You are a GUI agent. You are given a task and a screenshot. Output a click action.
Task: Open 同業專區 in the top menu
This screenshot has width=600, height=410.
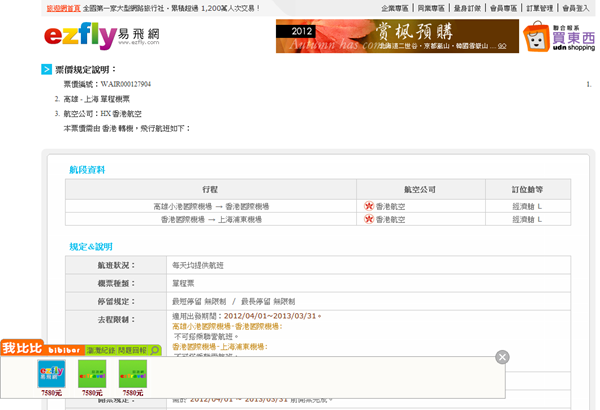(432, 7)
